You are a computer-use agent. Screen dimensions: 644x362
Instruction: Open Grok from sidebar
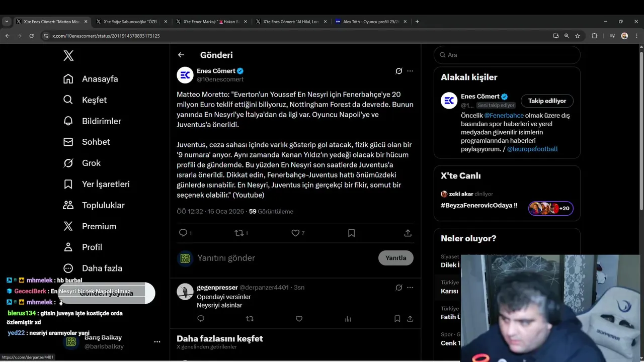pyautogui.click(x=82, y=163)
